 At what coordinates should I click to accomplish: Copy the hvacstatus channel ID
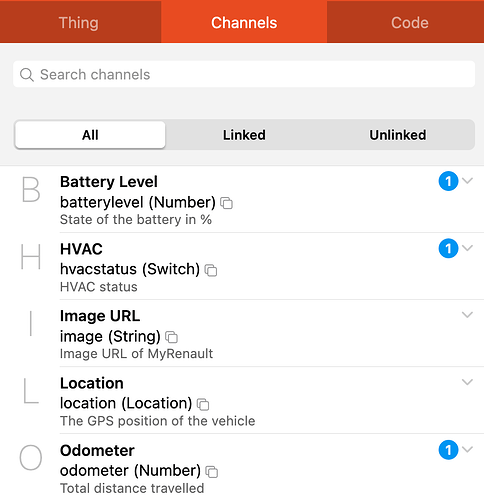click(211, 270)
